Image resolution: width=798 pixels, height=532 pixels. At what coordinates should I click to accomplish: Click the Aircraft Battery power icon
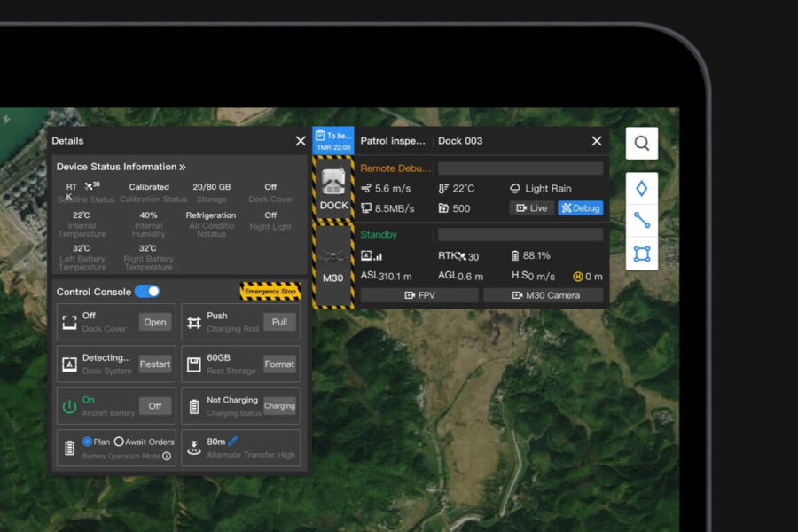(69, 406)
